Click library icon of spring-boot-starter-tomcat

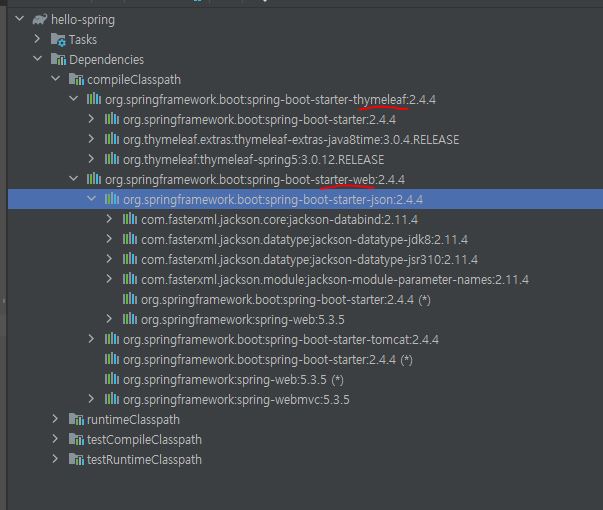[112, 339]
